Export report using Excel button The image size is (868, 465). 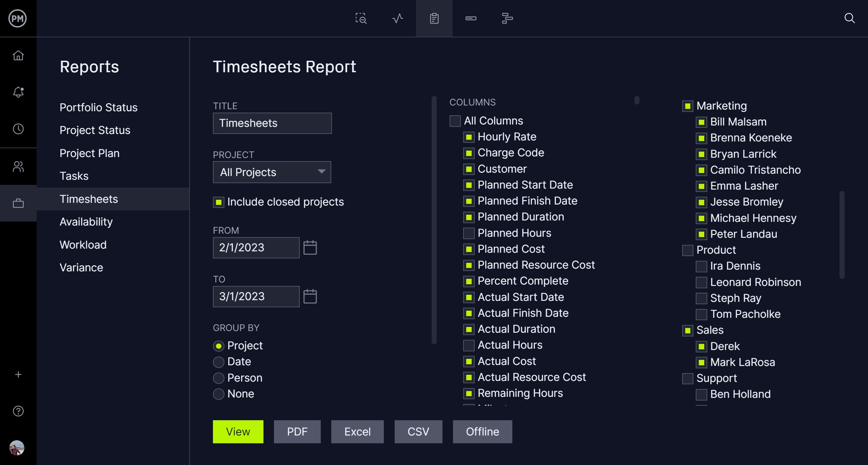click(356, 432)
